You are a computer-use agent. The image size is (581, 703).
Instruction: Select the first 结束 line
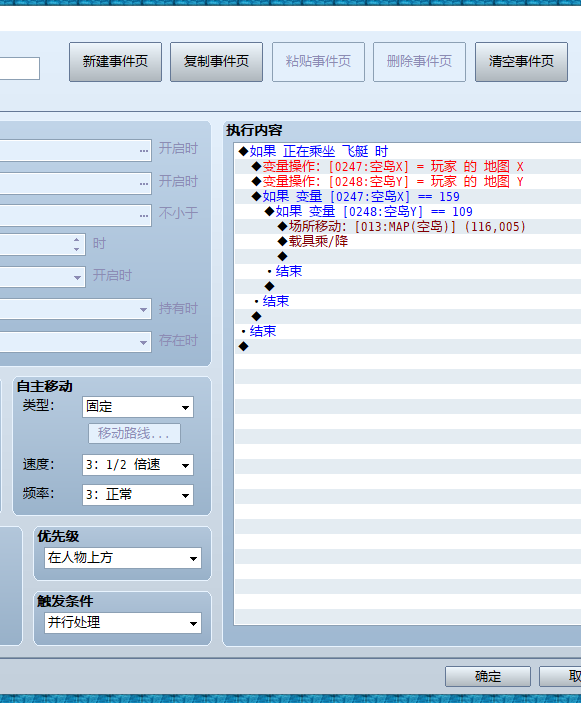click(x=408, y=271)
